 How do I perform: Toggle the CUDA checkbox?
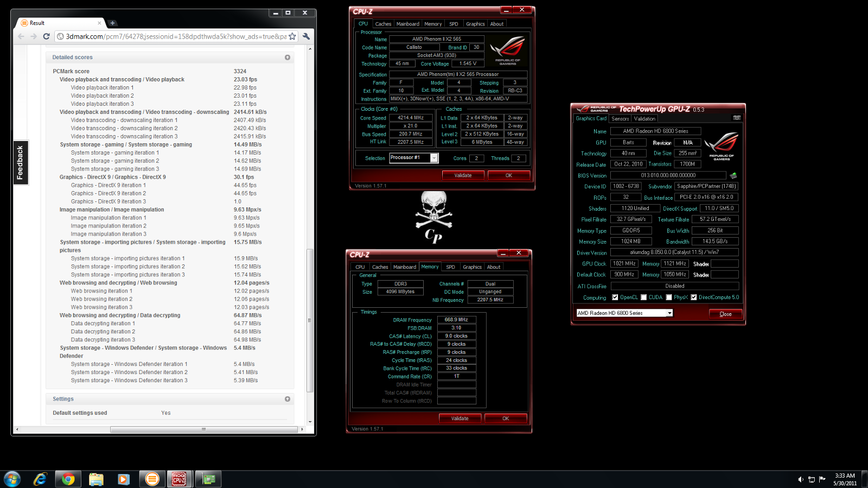(643, 297)
